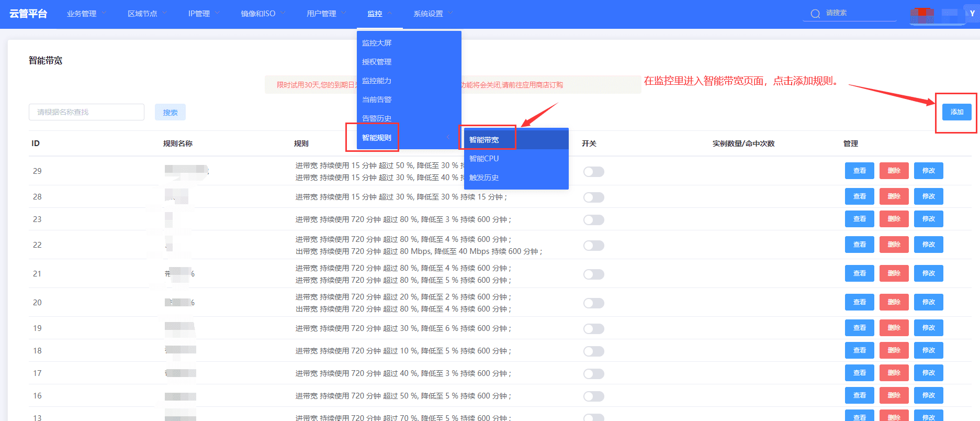This screenshot has height=421, width=980.
Task: Modify rule ID 17 via 修改
Action: pyautogui.click(x=929, y=373)
